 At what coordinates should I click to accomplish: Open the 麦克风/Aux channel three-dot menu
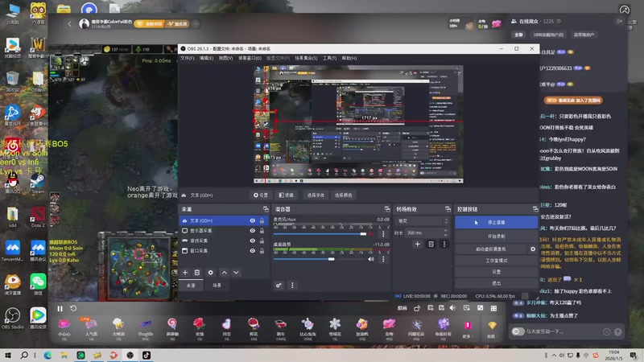point(383,234)
